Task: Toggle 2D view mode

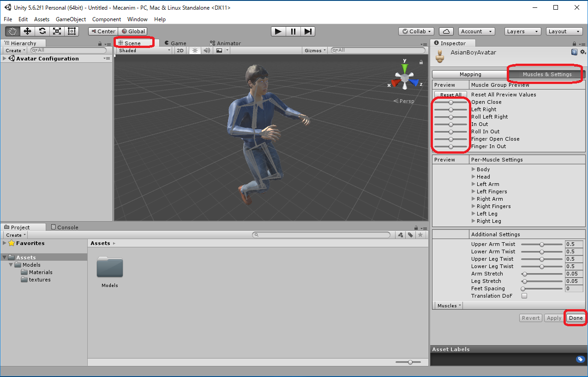Action: coord(180,51)
